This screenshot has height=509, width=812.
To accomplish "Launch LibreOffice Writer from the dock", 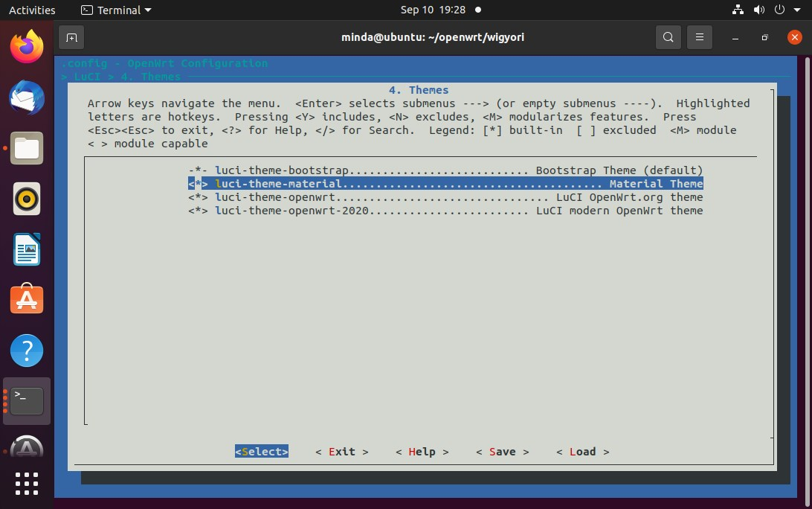I will coord(27,249).
